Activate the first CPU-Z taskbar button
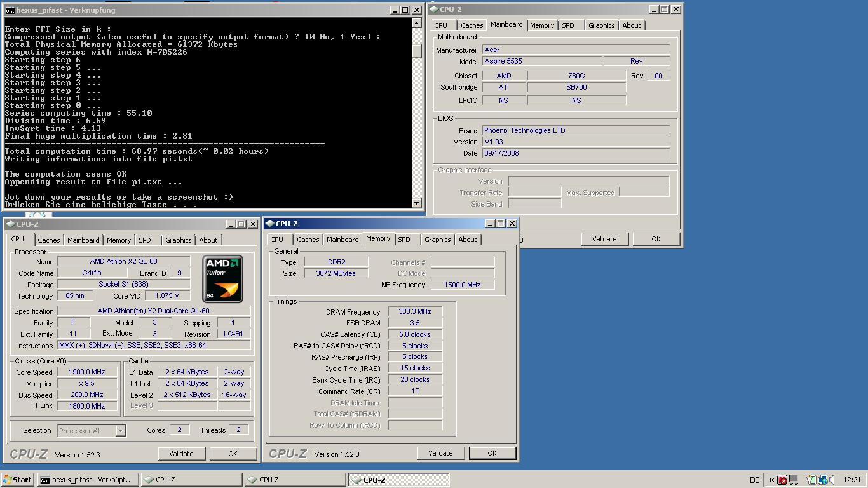This screenshot has width=868, height=488. pos(191,480)
